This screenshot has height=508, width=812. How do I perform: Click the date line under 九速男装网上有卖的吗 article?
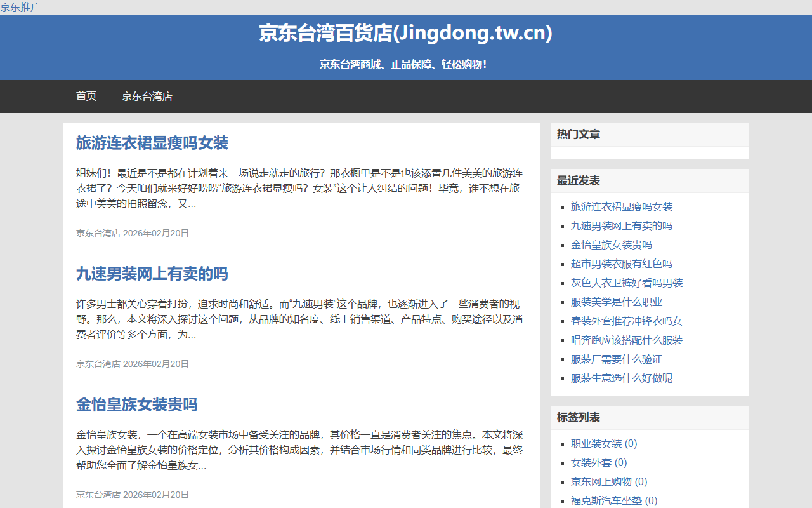133,364
